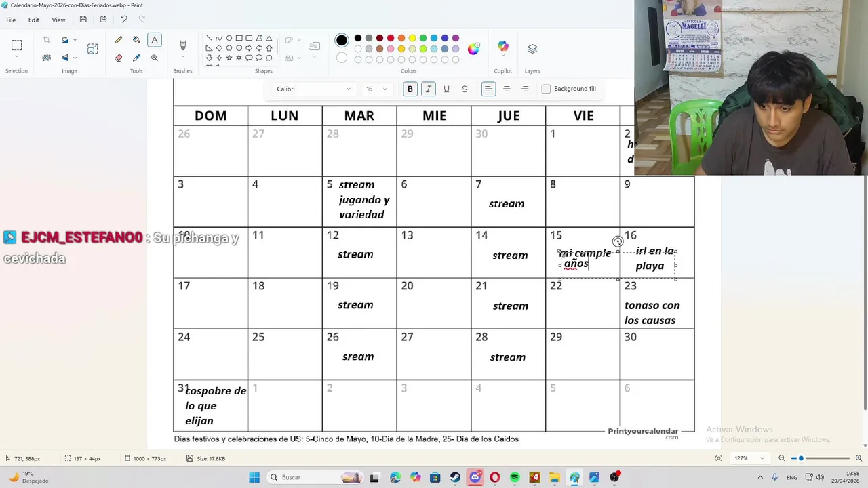Viewport: 868px width, 488px height.
Task: Open the File menu
Action: pos(11,20)
